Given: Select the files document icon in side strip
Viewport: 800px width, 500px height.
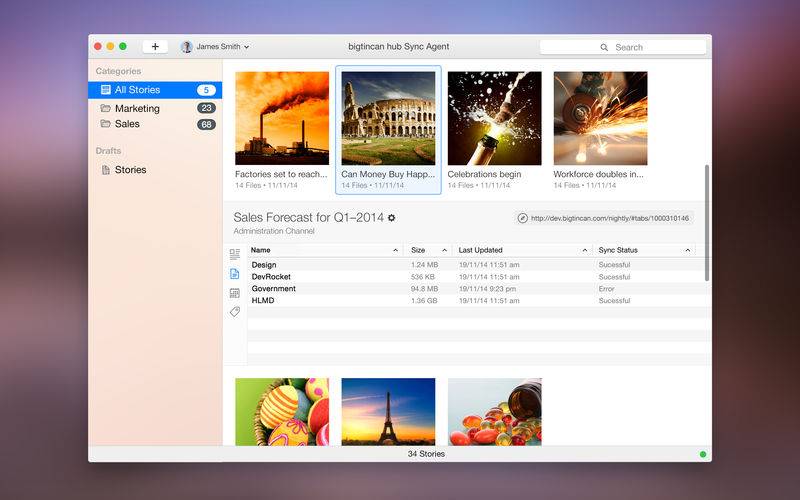Looking at the screenshot, I should coord(235,273).
